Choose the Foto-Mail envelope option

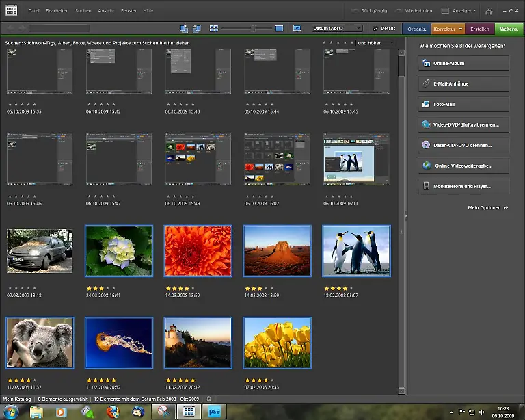tap(463, 105)
